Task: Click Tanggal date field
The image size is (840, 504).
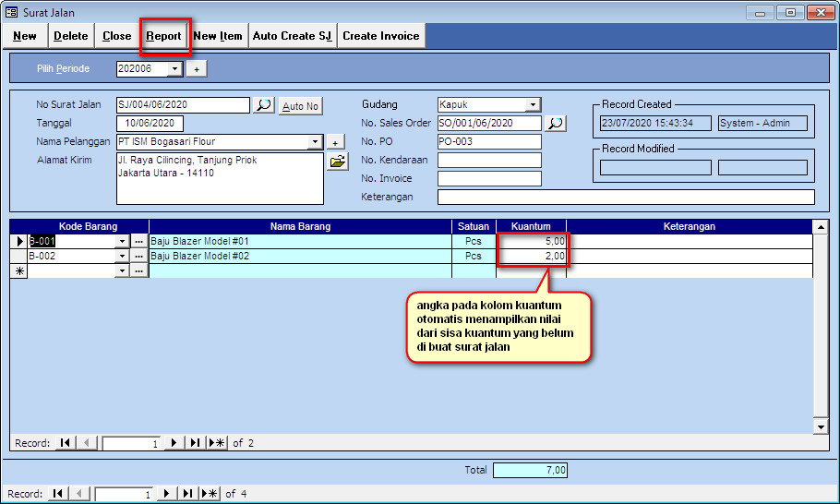Action: [x=150, y=123]
